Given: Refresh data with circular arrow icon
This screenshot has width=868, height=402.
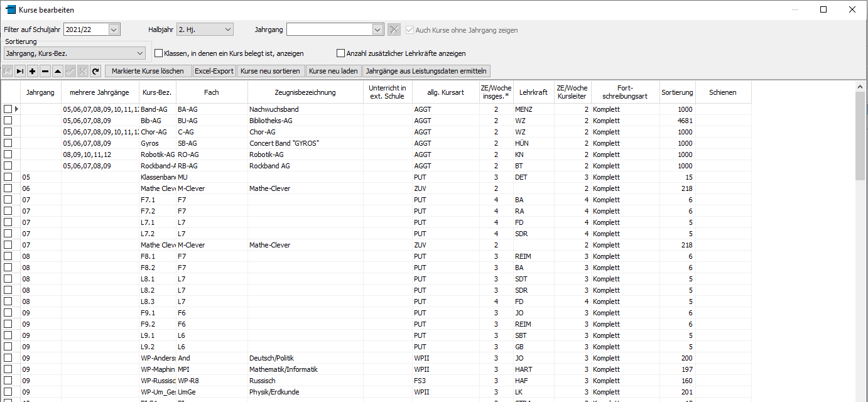Looking at the screenshot, I should click(95, 71).
